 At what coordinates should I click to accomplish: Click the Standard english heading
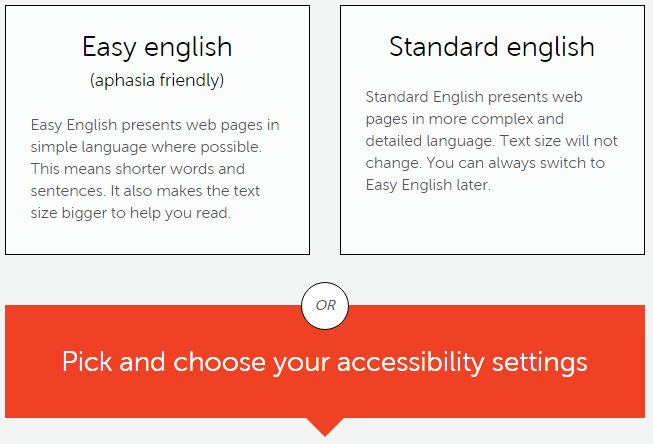[x=492, y=47]
